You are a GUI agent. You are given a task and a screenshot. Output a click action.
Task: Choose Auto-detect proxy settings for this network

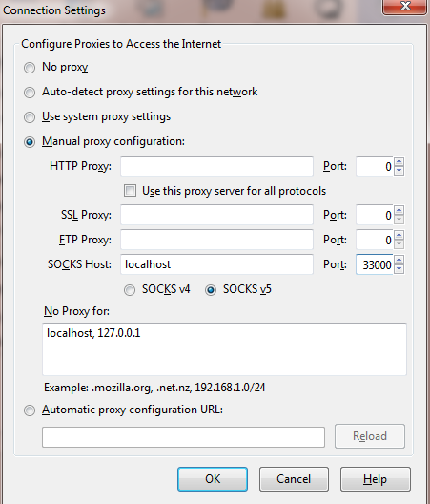pos(30,93)
